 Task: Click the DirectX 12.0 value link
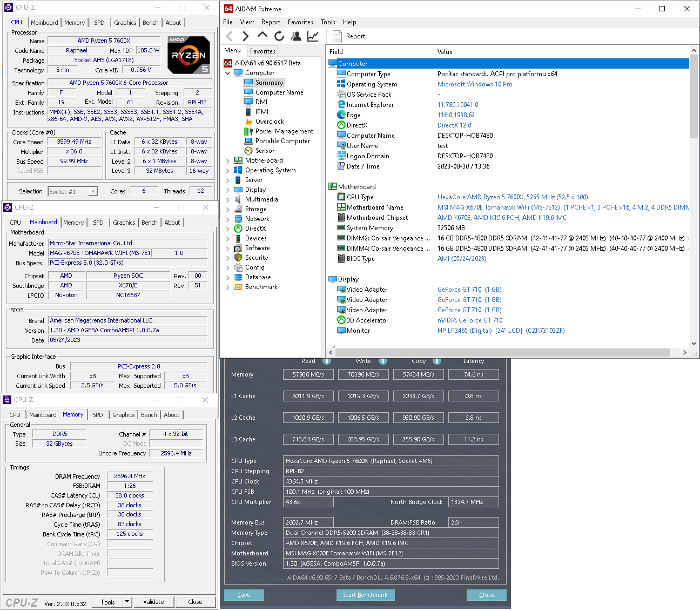454,125
